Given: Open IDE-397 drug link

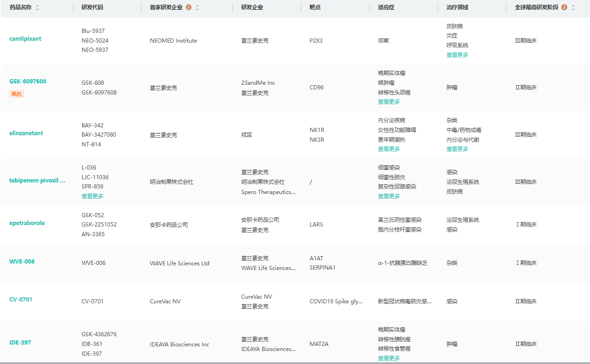Looking at the screenshot, I should 20,342.
